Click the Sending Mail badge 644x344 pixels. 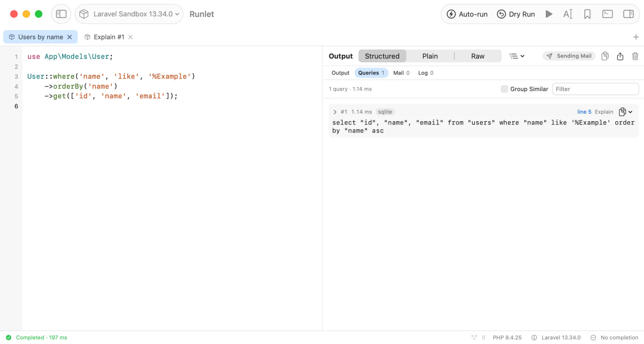pos(569,56)
